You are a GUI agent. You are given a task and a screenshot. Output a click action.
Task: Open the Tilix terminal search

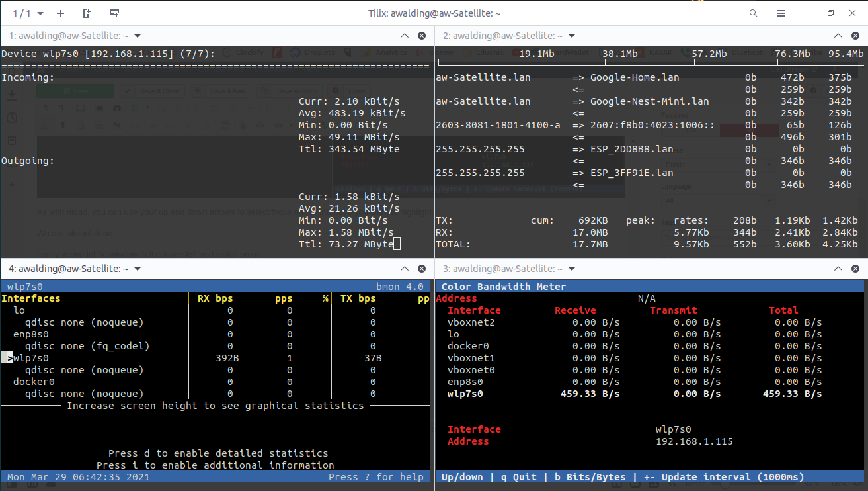754,13
